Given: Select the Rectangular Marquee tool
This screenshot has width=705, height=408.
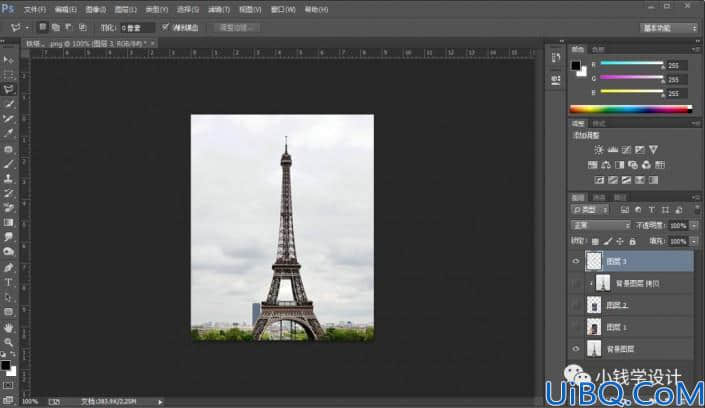Looking at the screenshot, I should 8,75.
